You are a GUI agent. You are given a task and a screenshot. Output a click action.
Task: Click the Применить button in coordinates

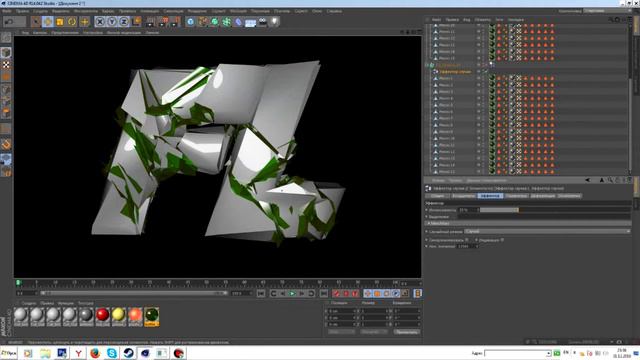(407, 332)
